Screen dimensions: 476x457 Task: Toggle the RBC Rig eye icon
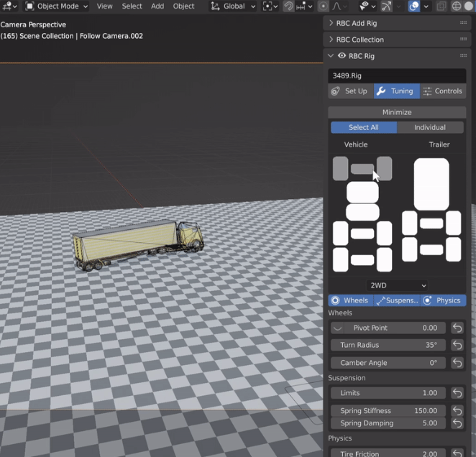342,56
